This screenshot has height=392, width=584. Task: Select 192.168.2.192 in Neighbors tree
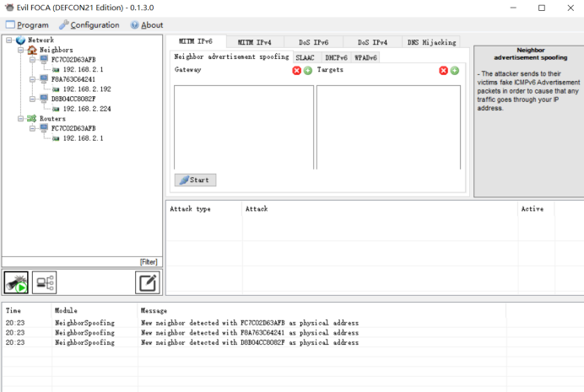87,89
